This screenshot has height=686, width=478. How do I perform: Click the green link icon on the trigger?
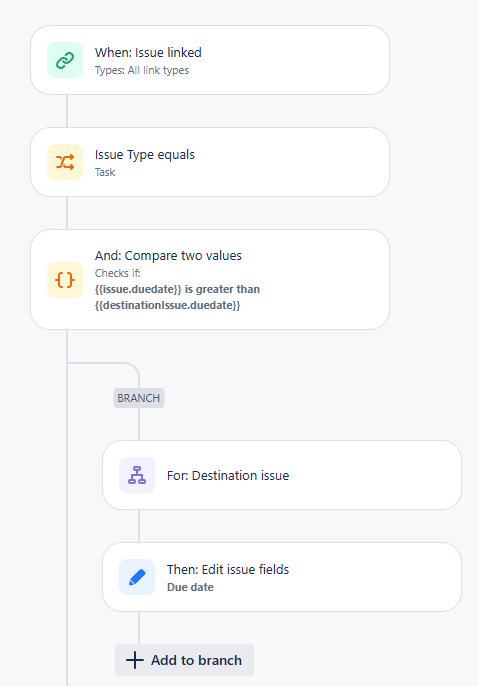pyautogui.click(x=65, y=60)
